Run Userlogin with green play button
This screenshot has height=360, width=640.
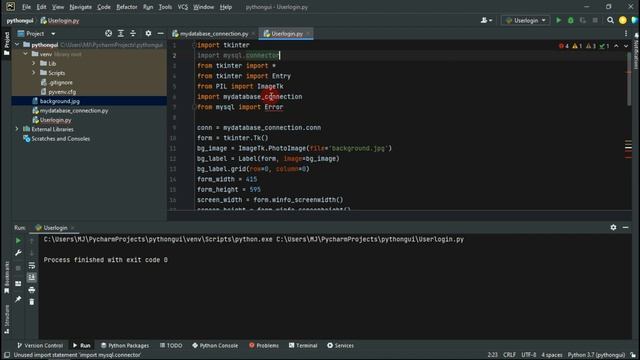[558, 20]
